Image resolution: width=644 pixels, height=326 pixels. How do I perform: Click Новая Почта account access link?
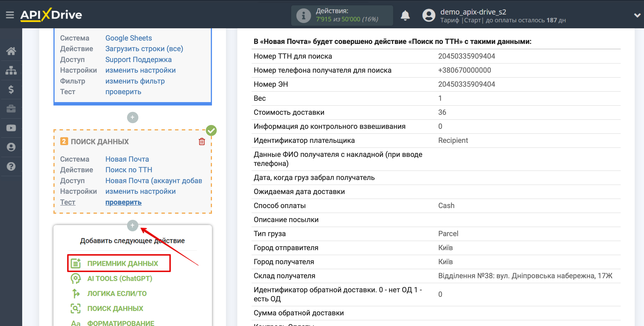point(154,180)
